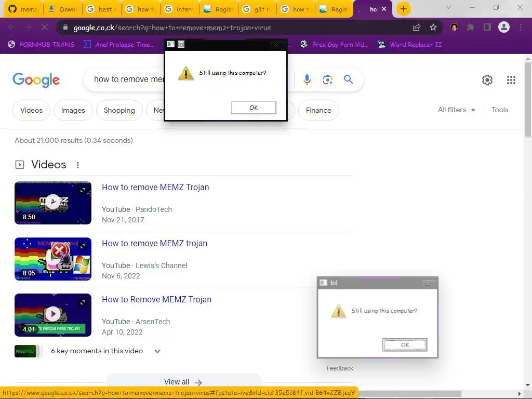Close the active browser tab
Screen dimensions: 532x399
pos(384,9)
